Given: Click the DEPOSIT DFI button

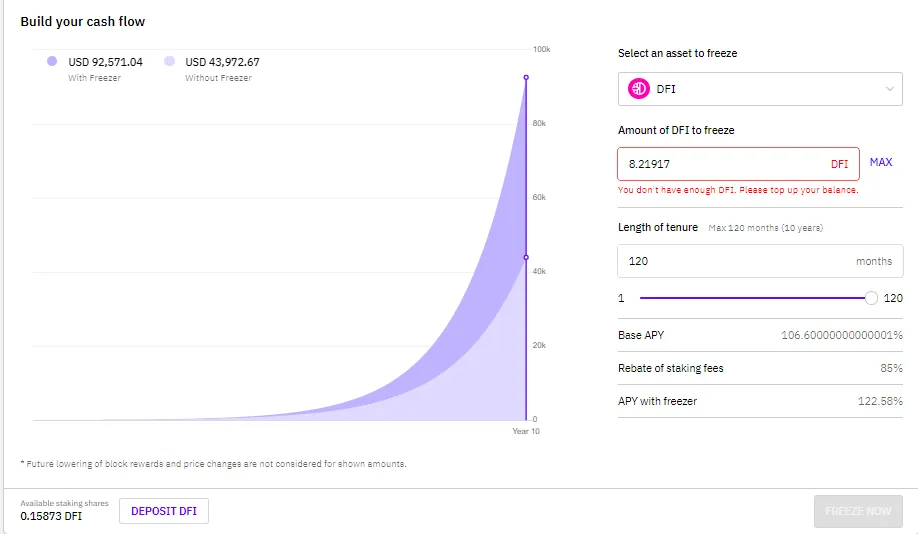Looking at the screenshot, I should click(164, 511).
